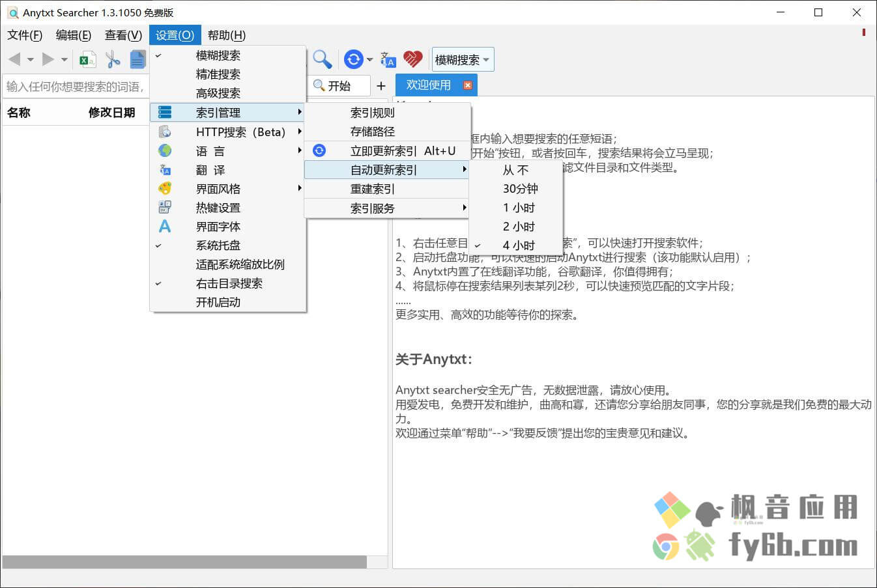Expand the 语言 submenu
This screenshot has width=877, height=588.
228,150
